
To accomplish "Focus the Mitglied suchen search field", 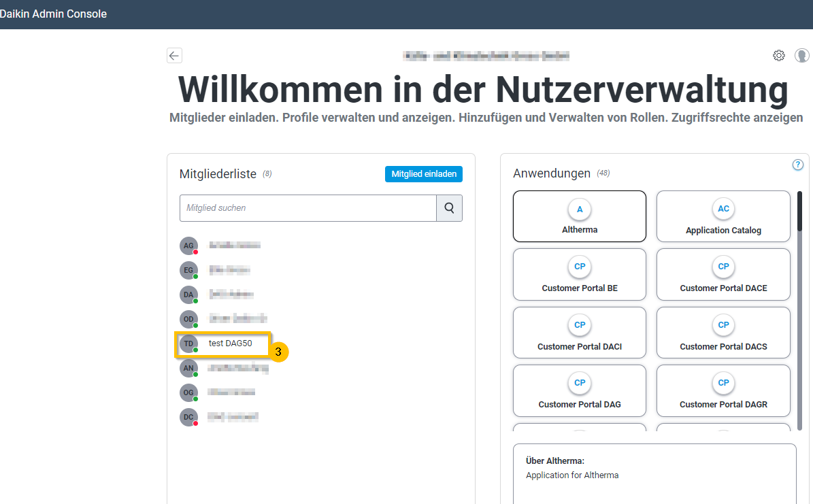I will tap(308, 208).
